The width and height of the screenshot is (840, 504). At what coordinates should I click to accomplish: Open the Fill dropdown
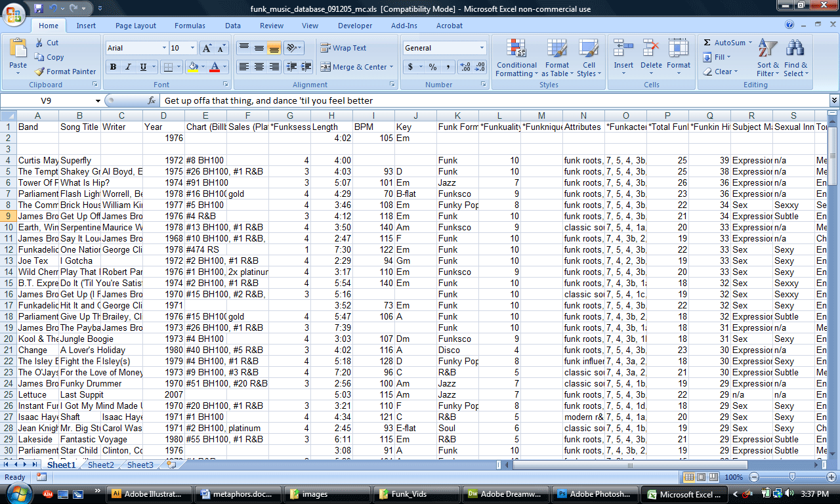coord(717,57)
